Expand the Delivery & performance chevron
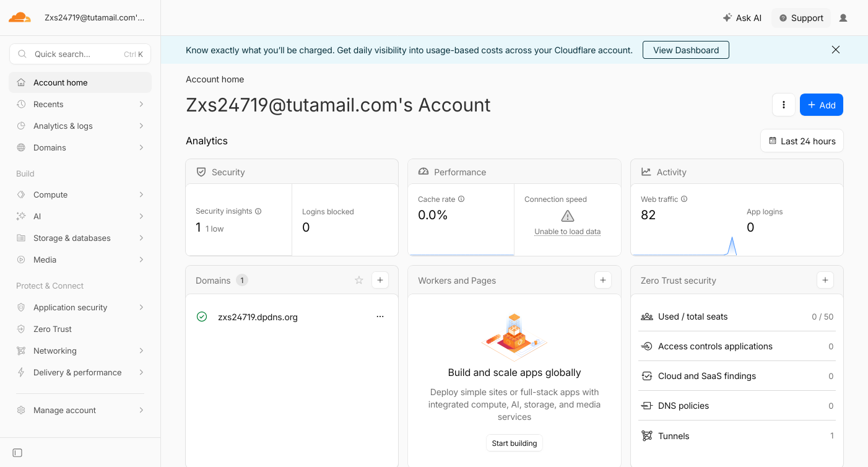Screen dimensions: 868x467 [x=142, y=372]
